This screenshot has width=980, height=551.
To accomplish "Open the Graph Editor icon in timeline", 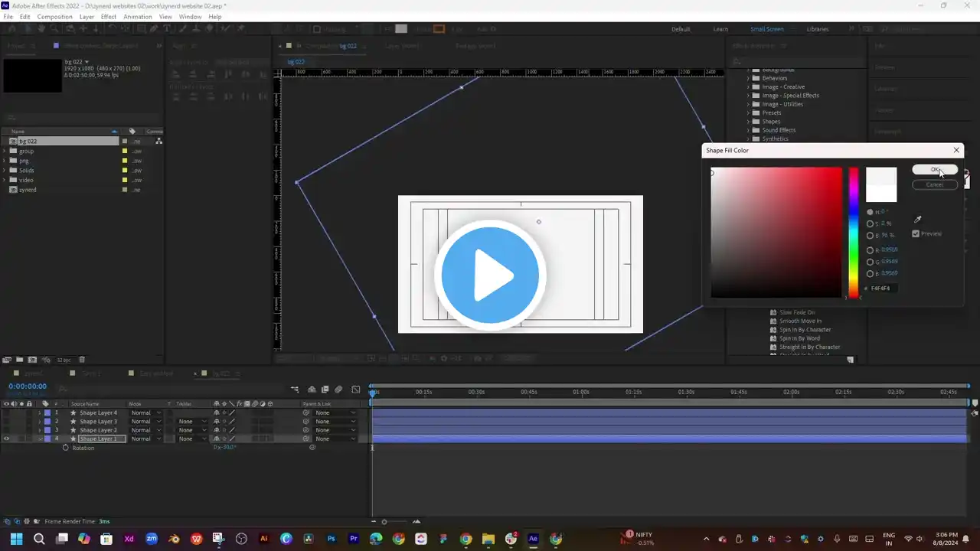I will tap(355, 390).
